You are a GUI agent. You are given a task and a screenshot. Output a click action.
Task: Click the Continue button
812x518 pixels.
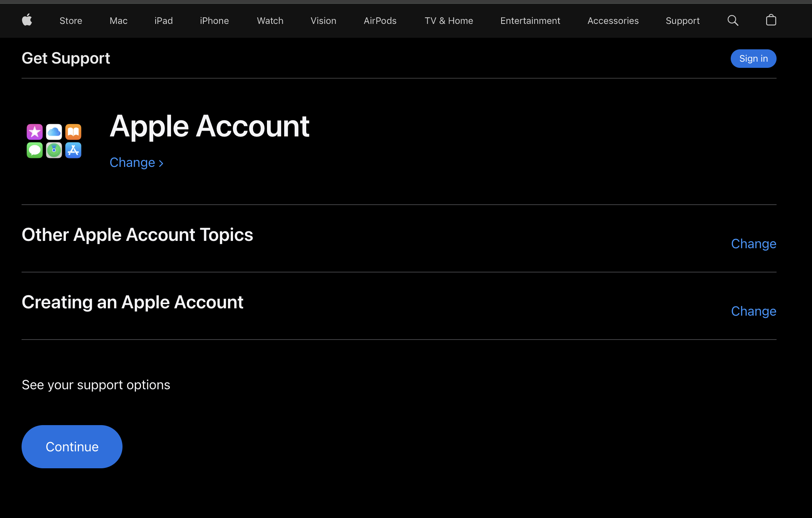[x=72, y=447]
